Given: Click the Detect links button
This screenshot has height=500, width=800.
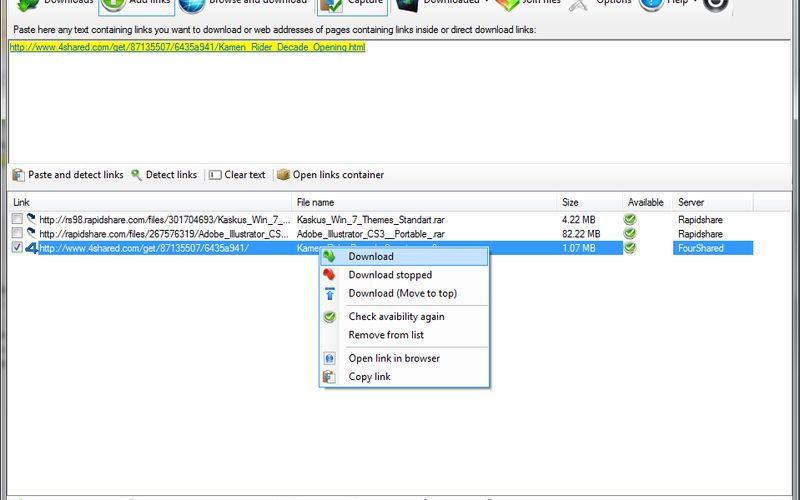Looking at the screenshot, I should coord(164,175).
